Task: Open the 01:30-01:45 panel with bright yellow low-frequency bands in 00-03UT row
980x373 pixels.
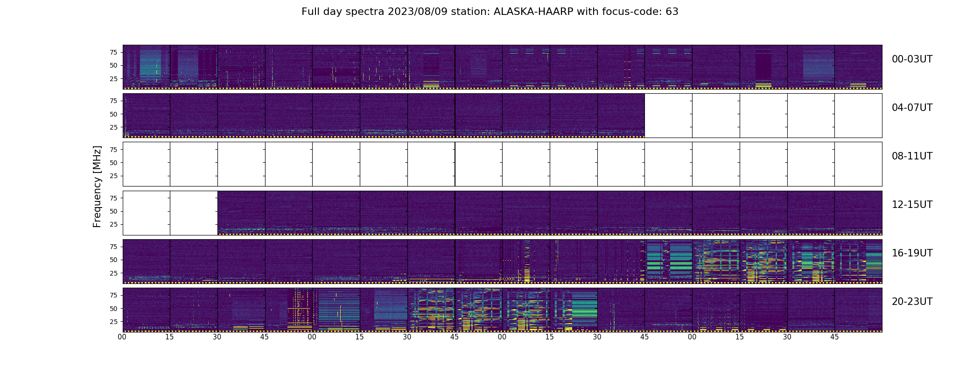Action: pos(431,67)
